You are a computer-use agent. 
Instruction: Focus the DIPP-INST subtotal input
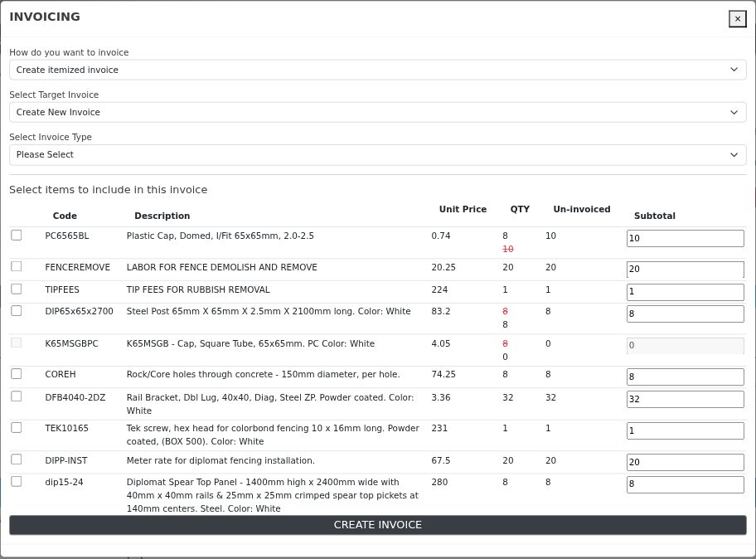685,462
